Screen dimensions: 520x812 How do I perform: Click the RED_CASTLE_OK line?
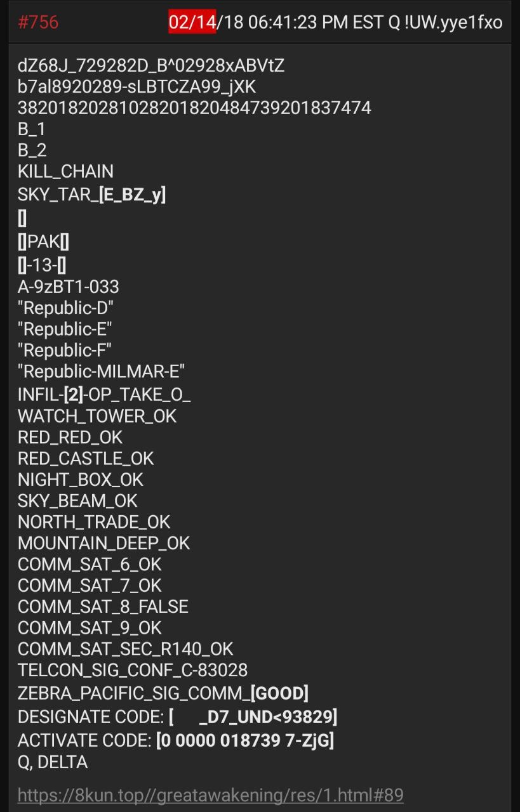tap(86, 458)
